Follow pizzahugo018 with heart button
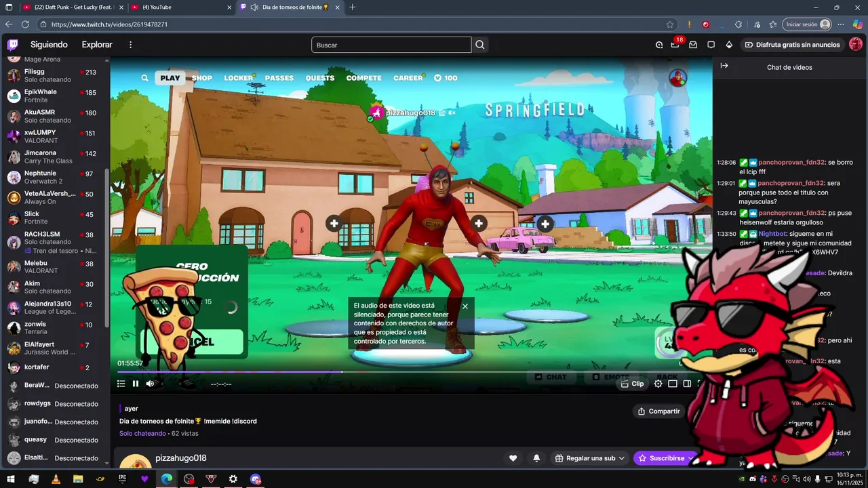868x488 pixels. pyautogui.click(x=513, y=458)
